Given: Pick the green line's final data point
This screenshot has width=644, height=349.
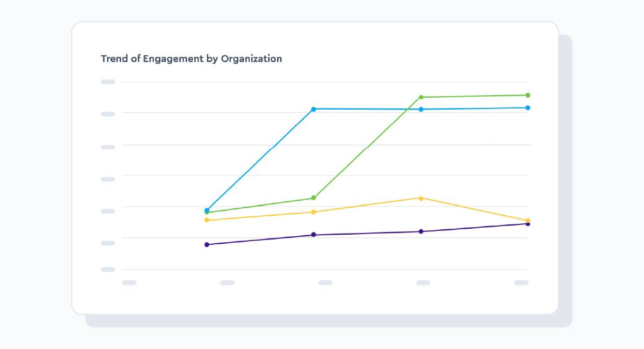Looking at the screenshot, I should click(x=528, y=96).
